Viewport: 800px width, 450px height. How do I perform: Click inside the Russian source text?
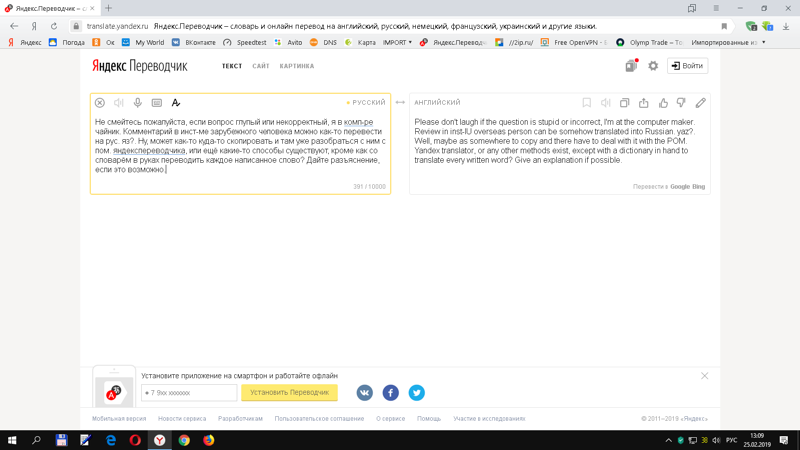[x=240, y=146]
